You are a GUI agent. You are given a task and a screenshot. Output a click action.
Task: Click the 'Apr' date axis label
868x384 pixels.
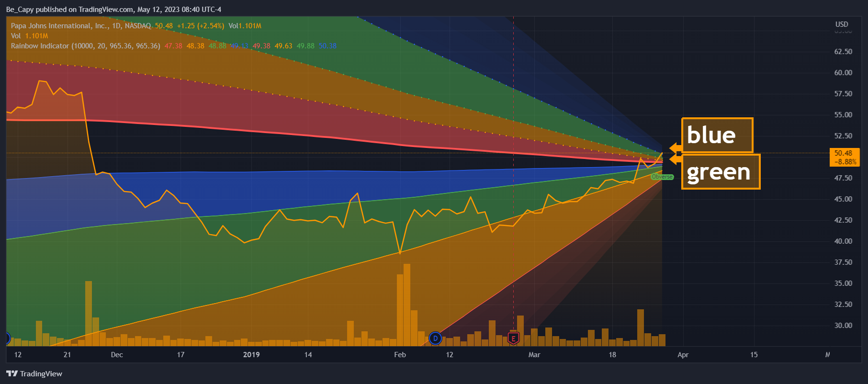click(x=683, y=355)
